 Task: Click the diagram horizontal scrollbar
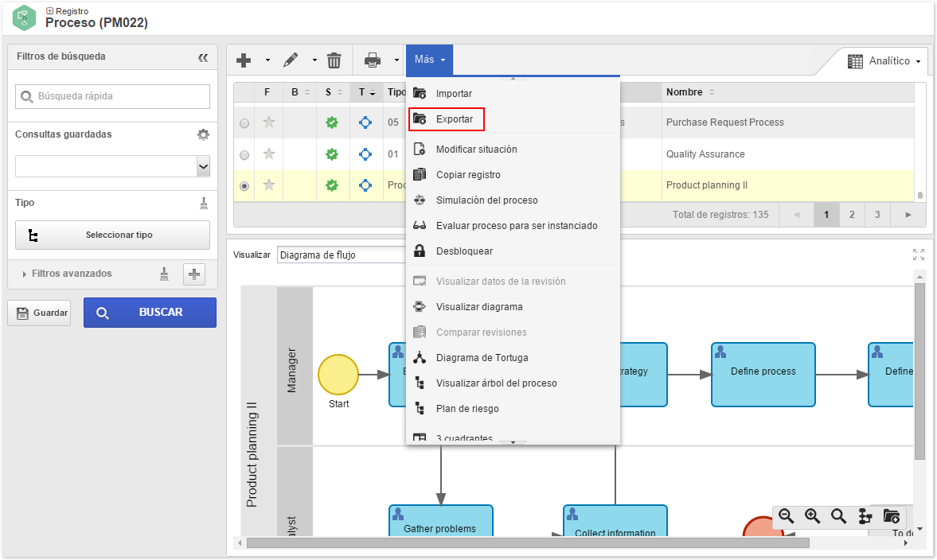(x=528, y=543)
